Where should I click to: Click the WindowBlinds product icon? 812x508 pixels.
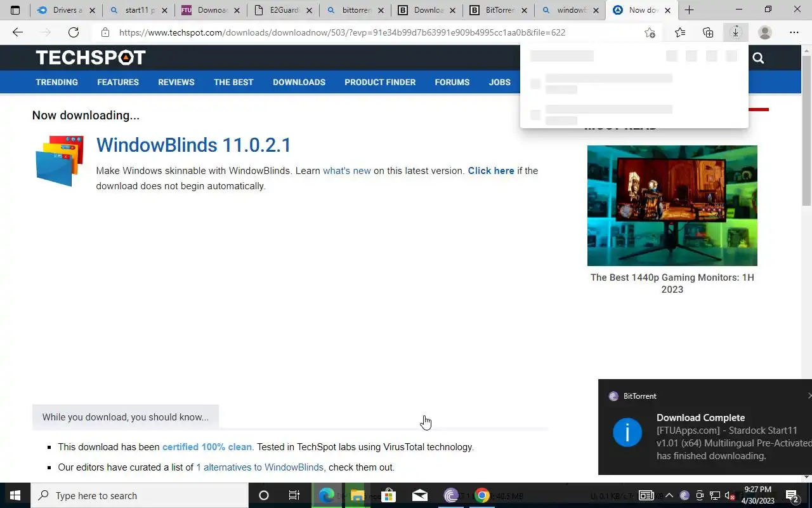click(x=60, y=161)
